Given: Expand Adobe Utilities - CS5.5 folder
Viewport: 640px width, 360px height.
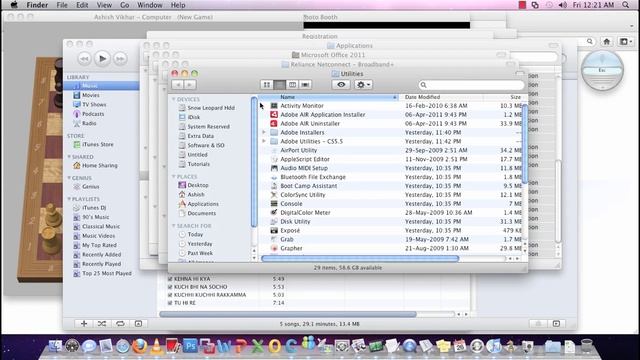Looking at the screenshot, I should pos(264,141).
